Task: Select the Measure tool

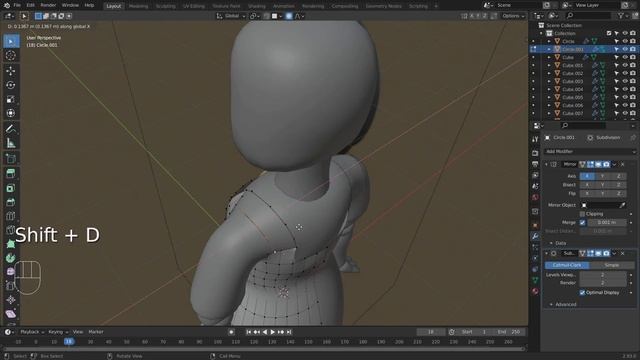Action: pos(11,143)
